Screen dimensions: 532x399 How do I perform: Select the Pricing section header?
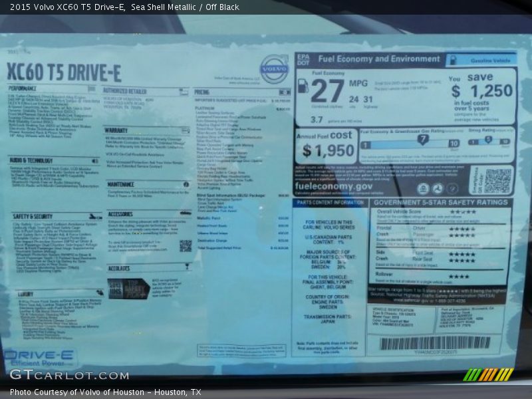[x=201, y=92]
